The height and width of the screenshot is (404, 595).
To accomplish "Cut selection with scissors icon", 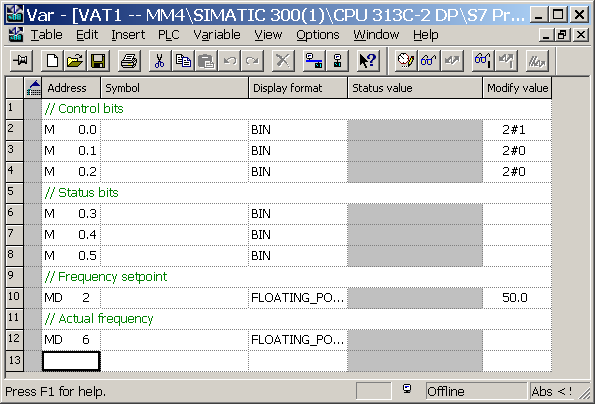I will [160, 61].
